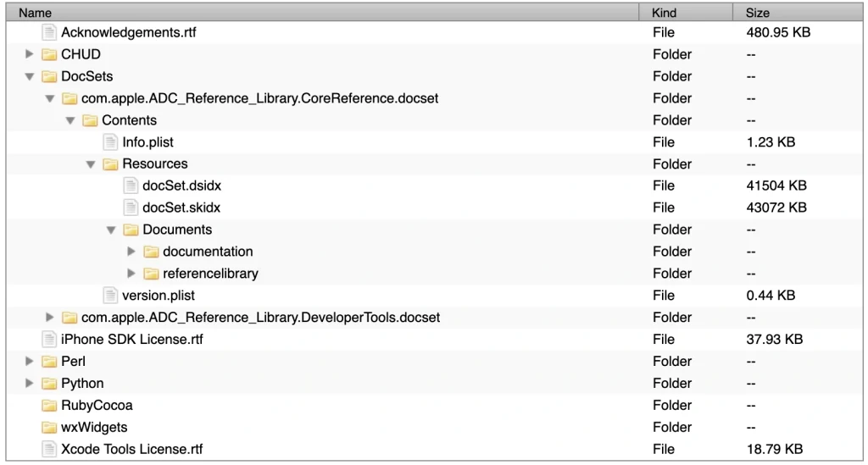Viewport: 868px width, 465px height.
Task: Click the iPhone SDK License.rtf file icon
Action: click(49, 340)
